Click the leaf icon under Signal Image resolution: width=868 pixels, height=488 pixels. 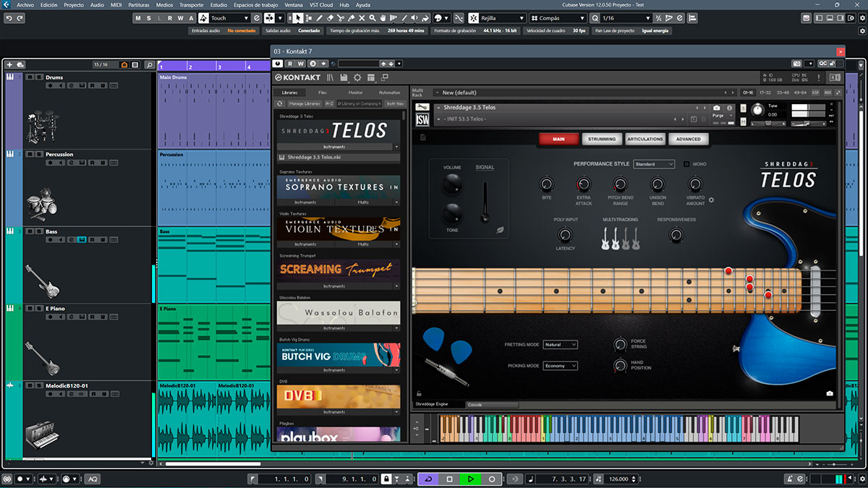pos(500,229)
